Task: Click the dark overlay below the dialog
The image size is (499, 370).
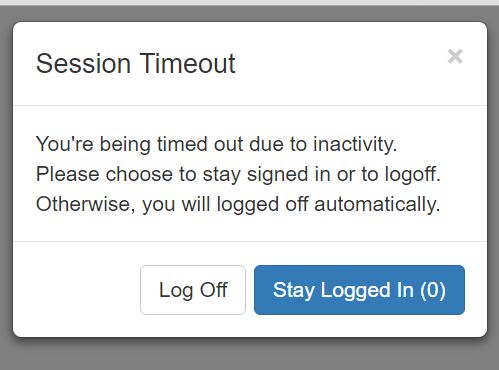Action: 249,354
